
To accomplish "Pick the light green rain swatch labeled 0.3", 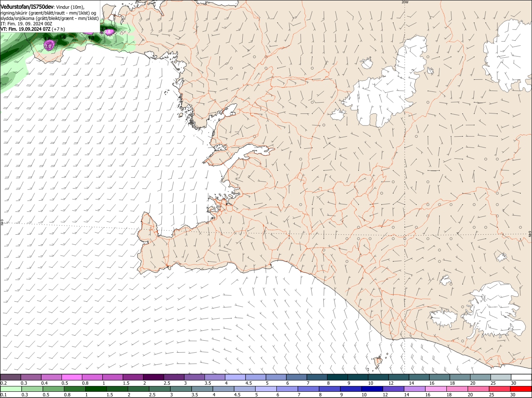I will [x=32, y=389].
